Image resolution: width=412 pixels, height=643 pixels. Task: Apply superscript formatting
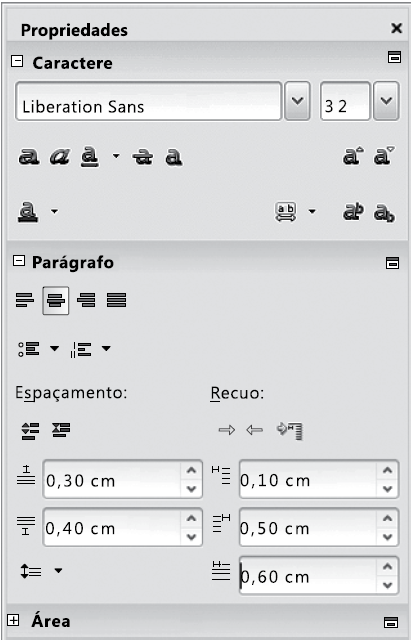coord(353,212)
